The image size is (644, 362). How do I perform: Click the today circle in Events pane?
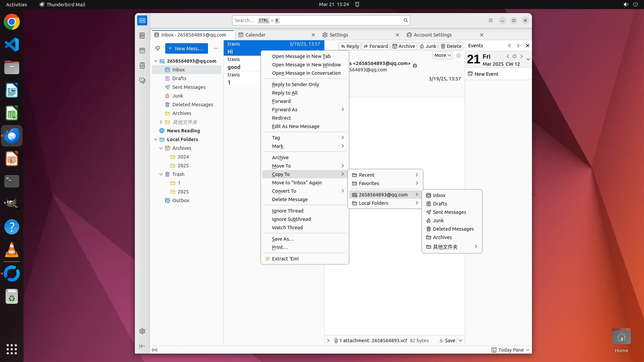[515, 56]
